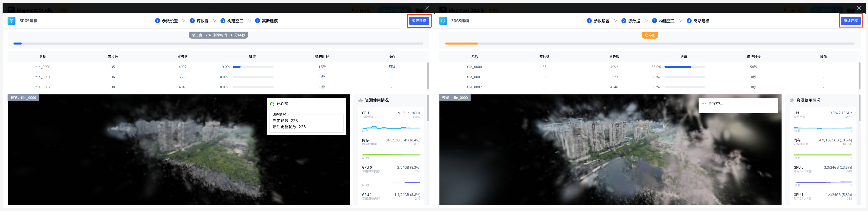Click gauge icon beside 资源使用情况 in right window
The image size is (868, 211).
[792, 100]
